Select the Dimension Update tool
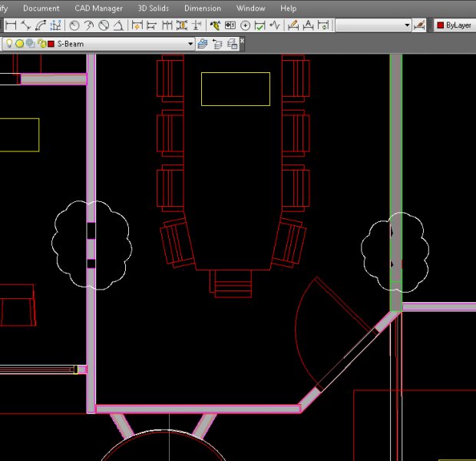The width and height of the screenshot is (476, 461). (x=323, y=25)
